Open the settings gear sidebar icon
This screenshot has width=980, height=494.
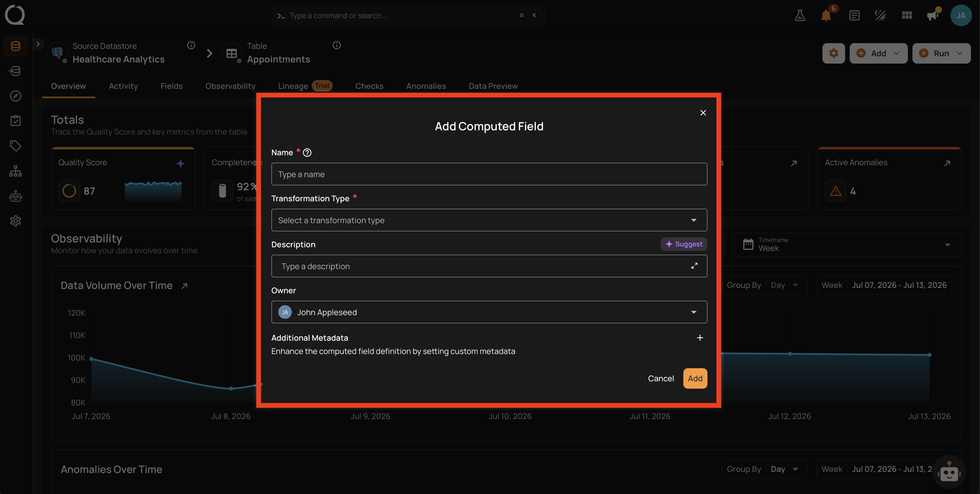click(15, 221)
